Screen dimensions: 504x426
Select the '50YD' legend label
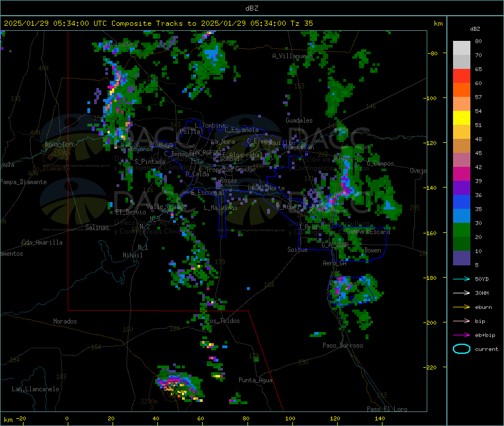(x=482, y=279)
